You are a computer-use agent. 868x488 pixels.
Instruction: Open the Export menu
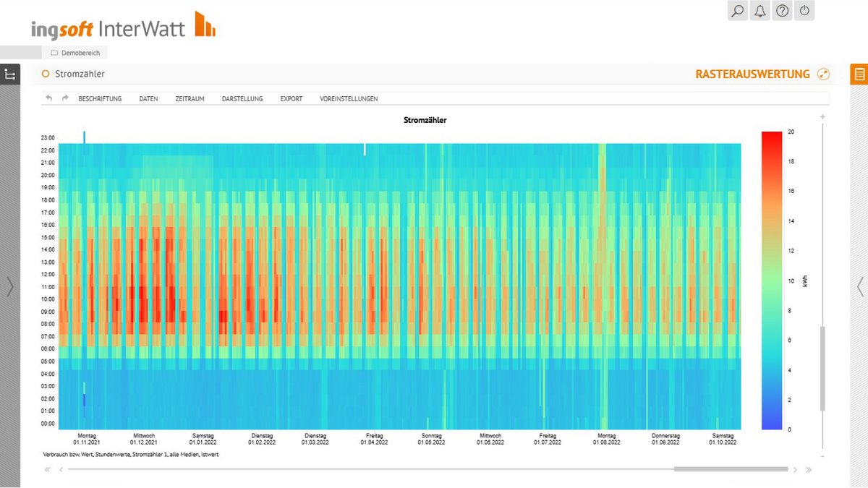pyautogui.click(x=292, y=99)
